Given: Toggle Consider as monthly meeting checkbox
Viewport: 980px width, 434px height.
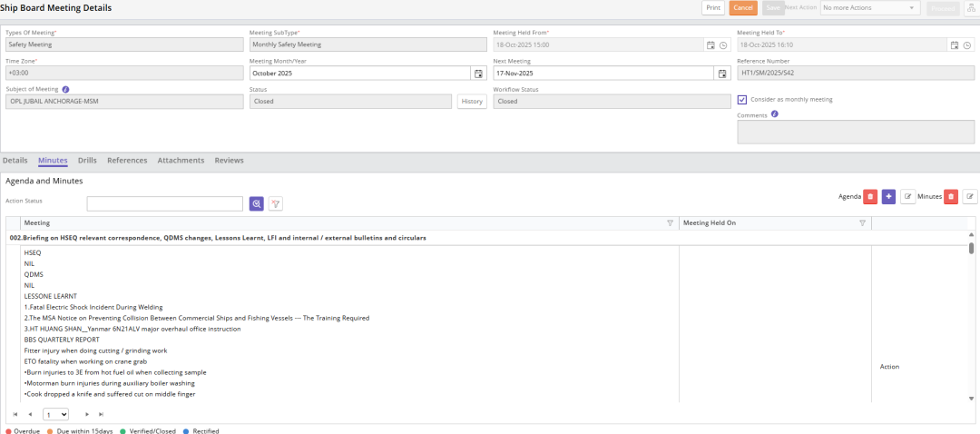Looking at the screenshot, I should [742, 100].
